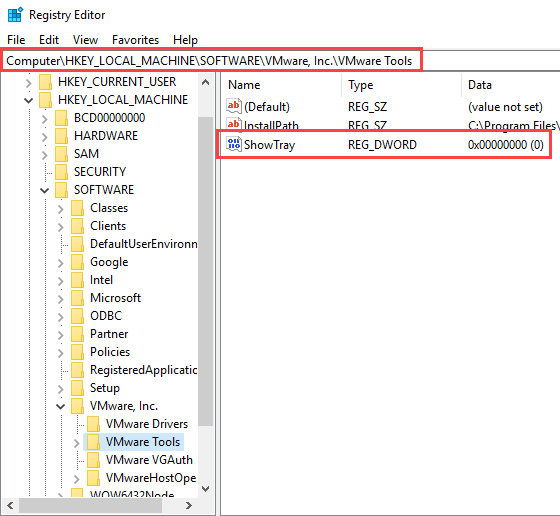Click the ShowTray DWORD value icon

coord(234,144)
